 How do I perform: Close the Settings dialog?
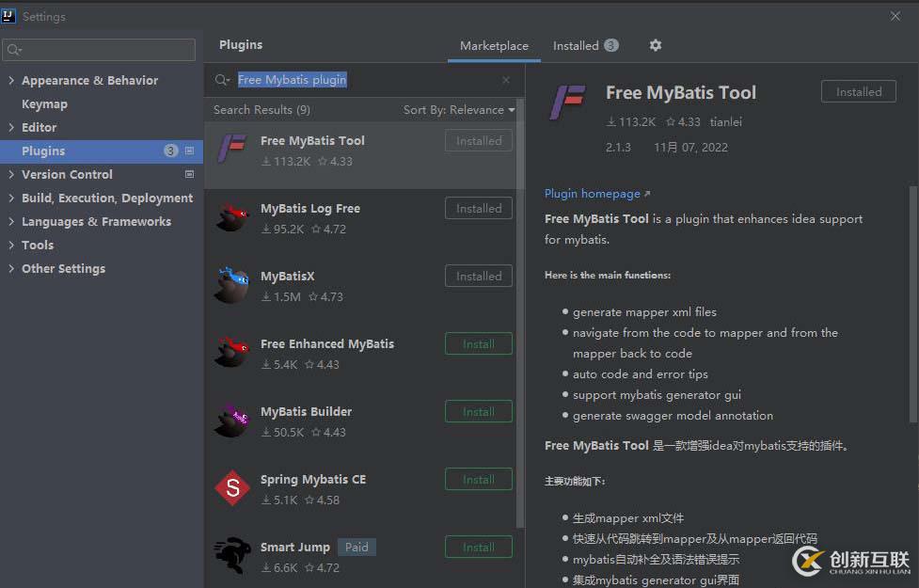click(895, 16)
